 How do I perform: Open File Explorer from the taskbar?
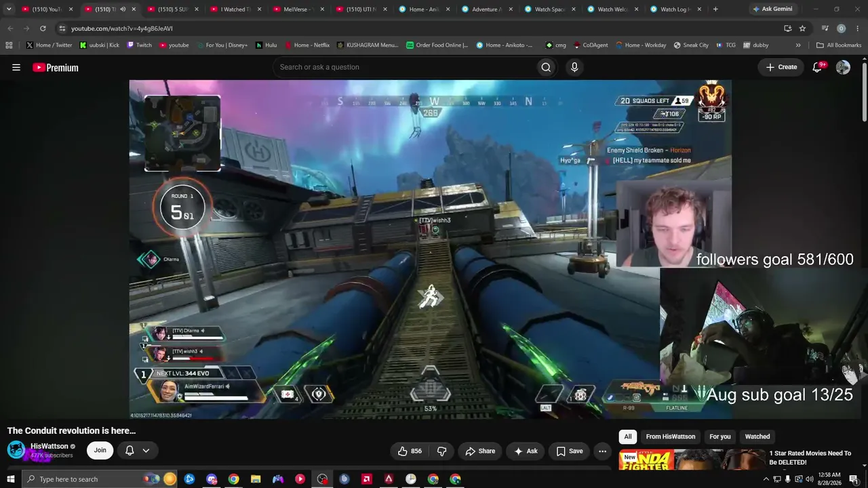[256, 479]
